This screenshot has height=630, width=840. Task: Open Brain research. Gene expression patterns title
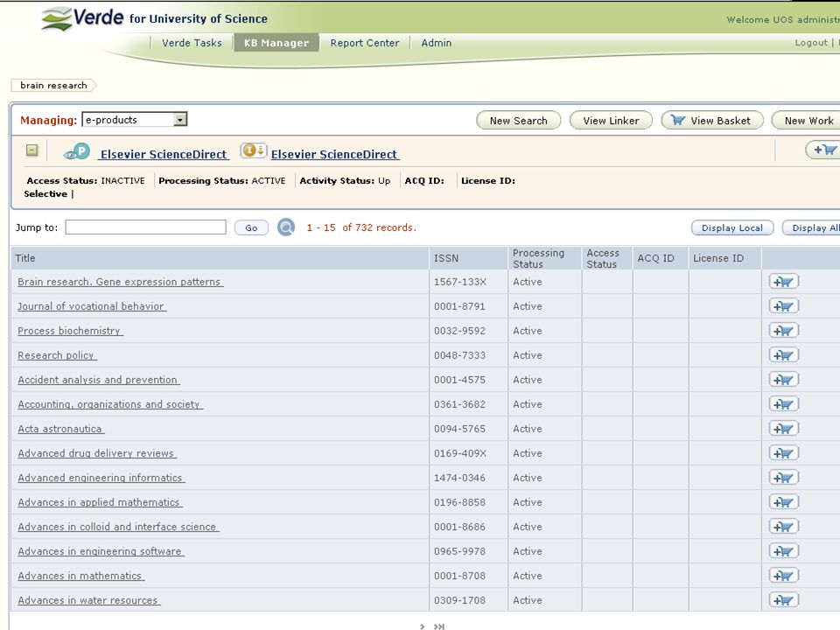(x=120, y=282)
